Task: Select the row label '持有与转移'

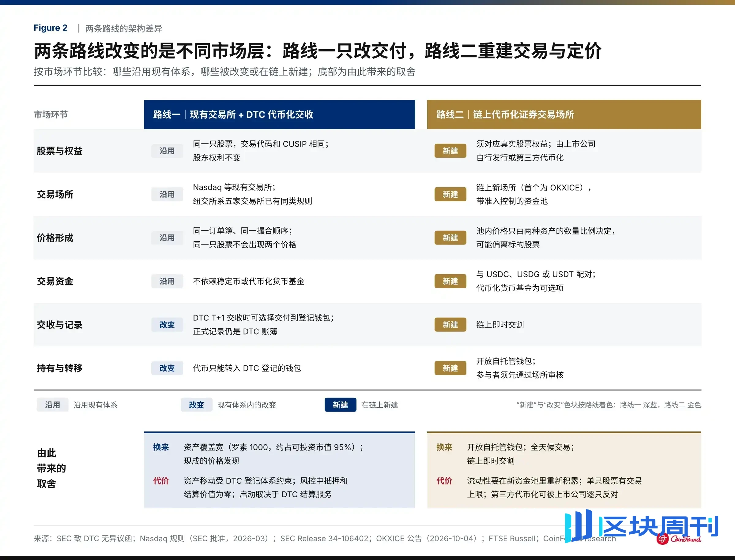Action: (x=60, y=368)
